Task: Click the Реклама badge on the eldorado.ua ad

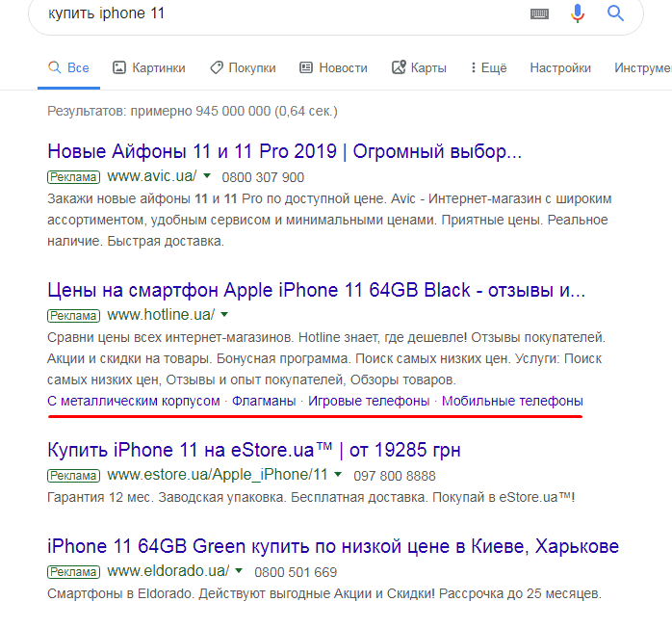Action: coord(73,572)
